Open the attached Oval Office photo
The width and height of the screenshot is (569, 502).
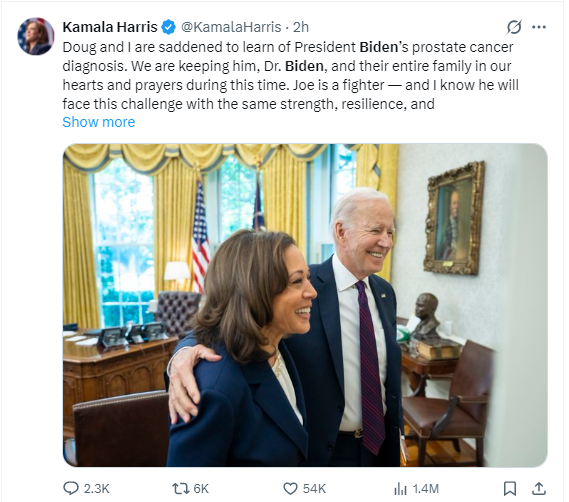coord(305,305)
